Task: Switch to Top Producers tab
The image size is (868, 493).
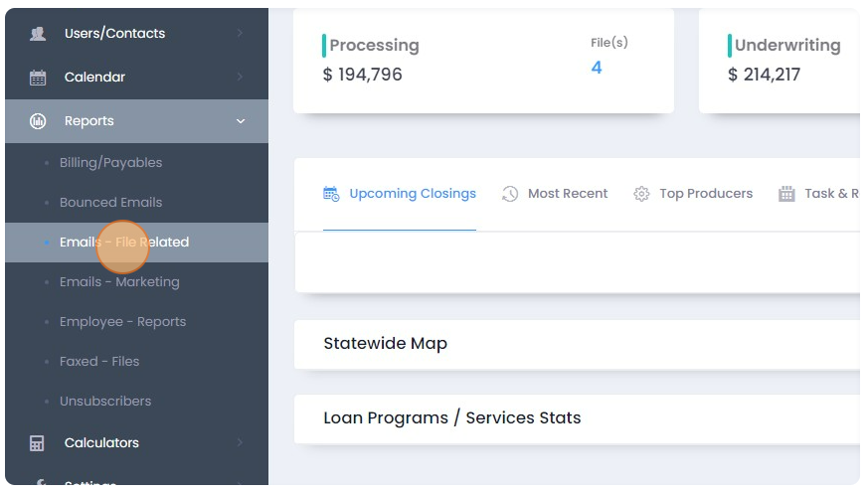Action: click(693, 194)
